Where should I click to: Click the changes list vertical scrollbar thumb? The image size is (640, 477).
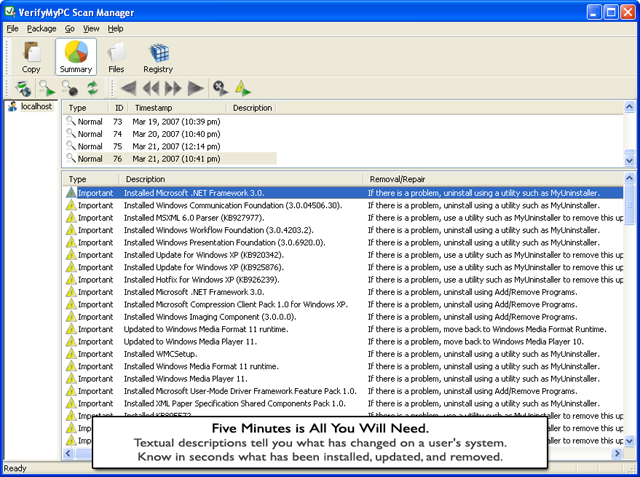coord(629,204)
